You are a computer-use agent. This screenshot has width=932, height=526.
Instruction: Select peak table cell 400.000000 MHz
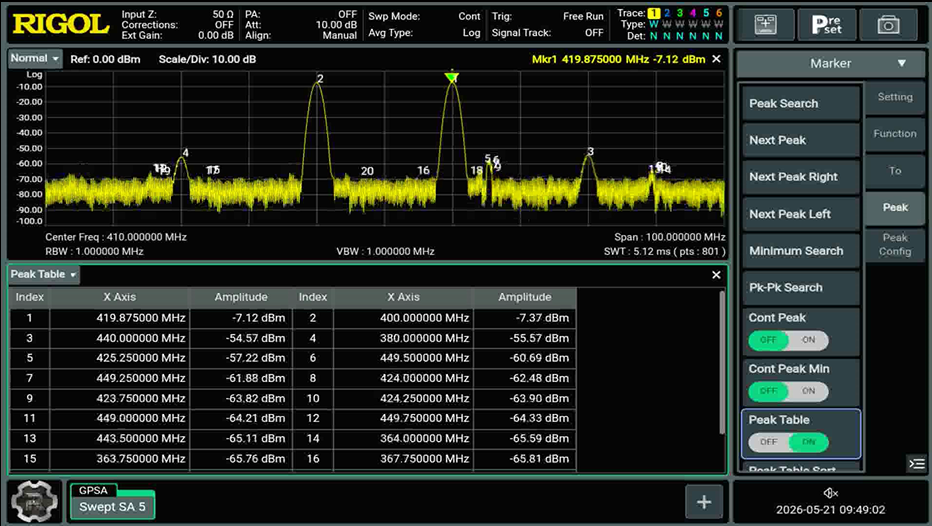tap(403, 318)
